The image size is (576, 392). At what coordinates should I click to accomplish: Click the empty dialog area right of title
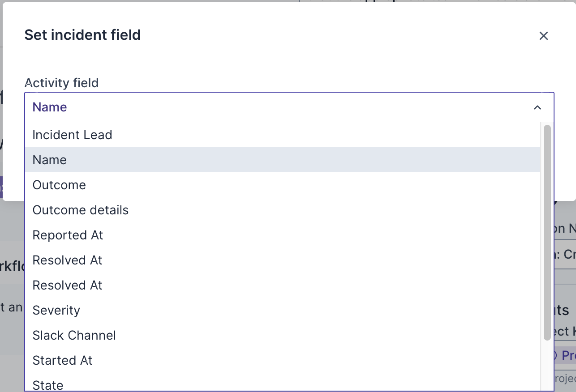336,36
